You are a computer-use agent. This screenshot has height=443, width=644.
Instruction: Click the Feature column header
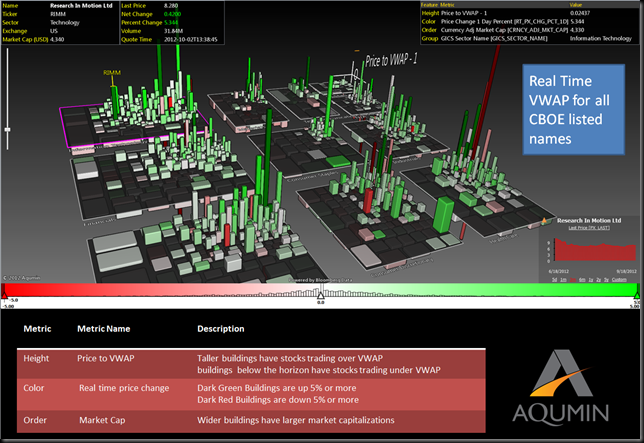(x=430, y=5)
